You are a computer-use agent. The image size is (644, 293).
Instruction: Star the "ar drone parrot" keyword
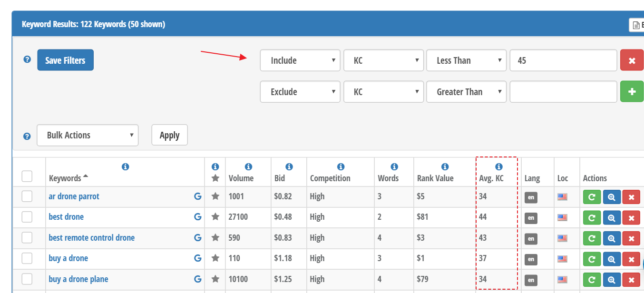coord(215,196)
